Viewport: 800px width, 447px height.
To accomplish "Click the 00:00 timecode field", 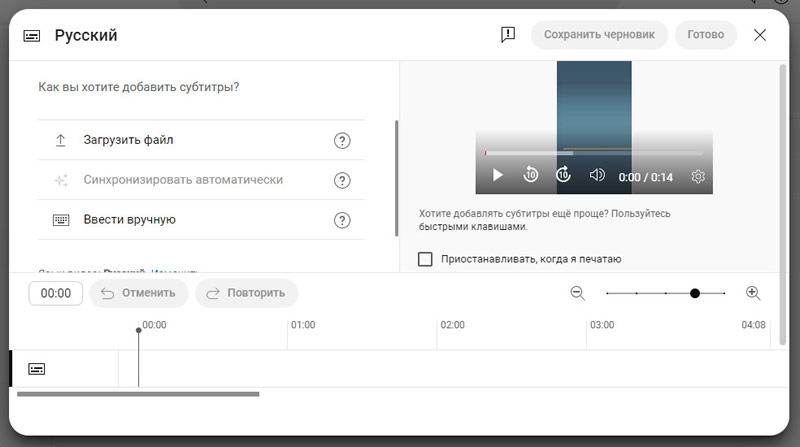I will pos(56,293).
